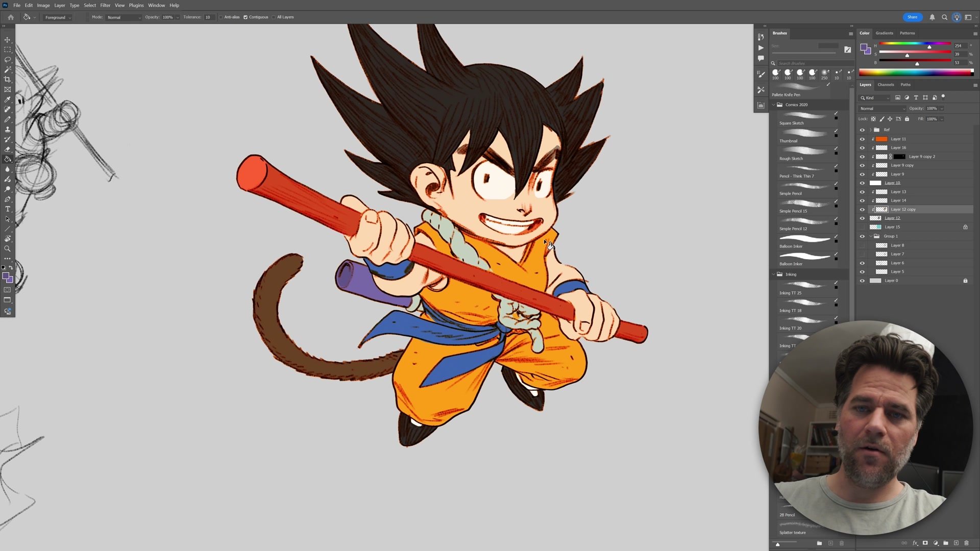
Task: Click the Share button
Action: 912,17
